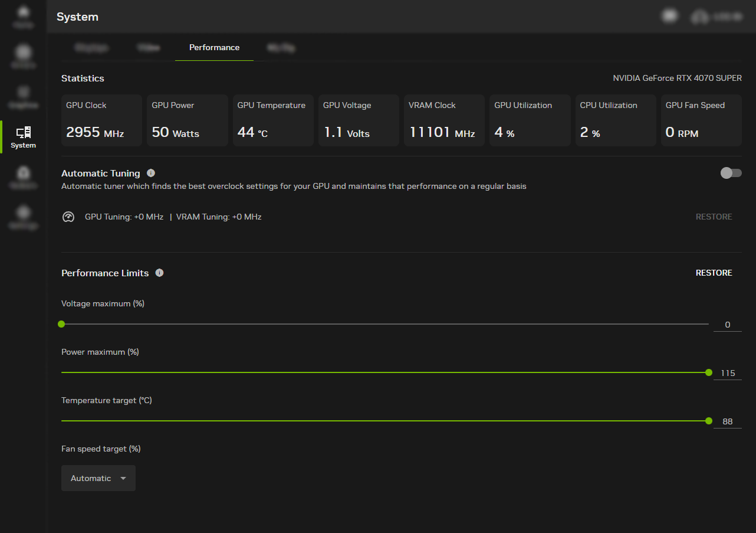Click the Automatic Tuning status icon
The image size is (756, 533).
pos(68,217)
